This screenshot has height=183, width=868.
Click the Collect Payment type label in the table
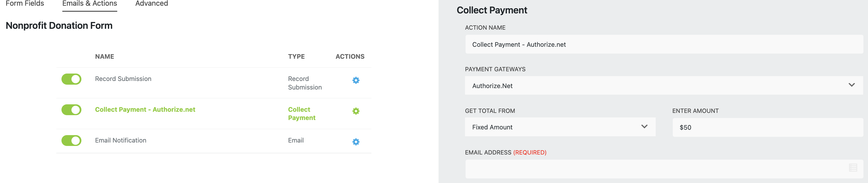[302, 113]
